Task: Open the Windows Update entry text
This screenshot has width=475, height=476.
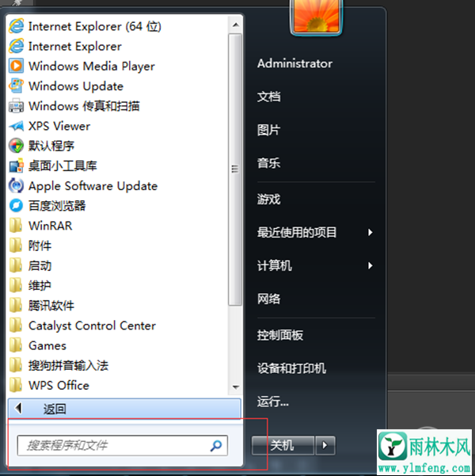Action: [76, 86]
